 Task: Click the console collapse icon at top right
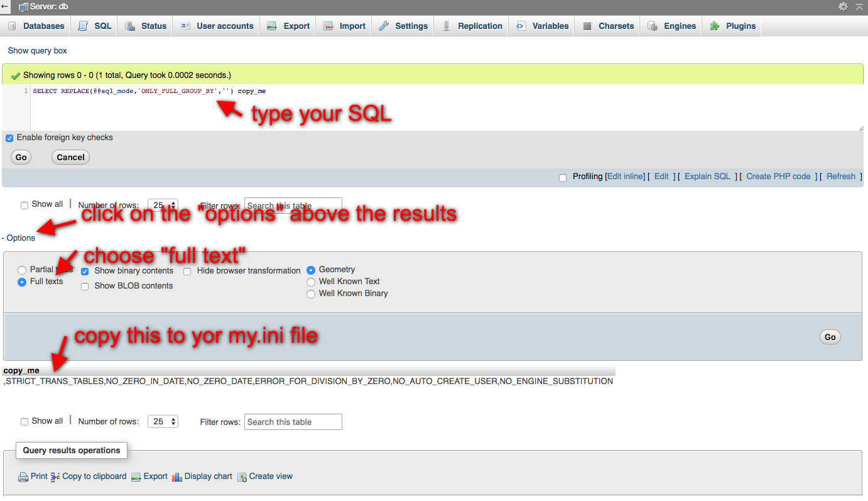[x=859, y=6]
